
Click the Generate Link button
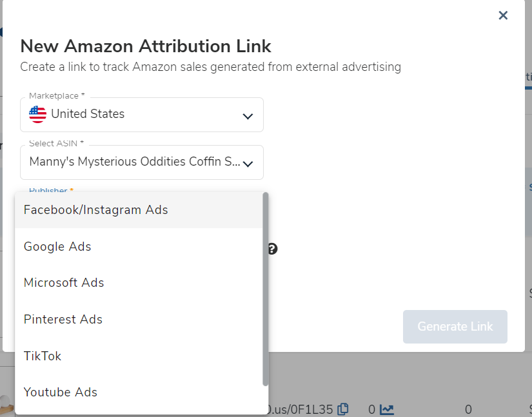click(455, 327)
